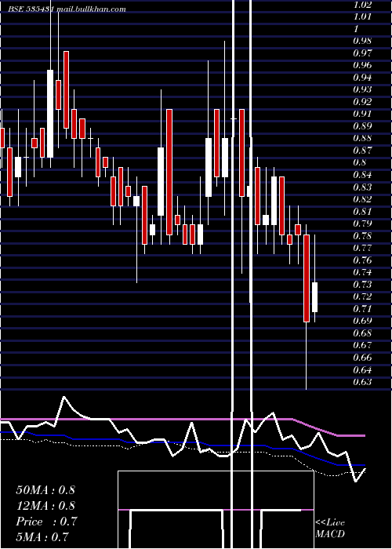392x549 pixels.
Task: Click the 1.02 price axis label
Action: click(x=362, y=5)
